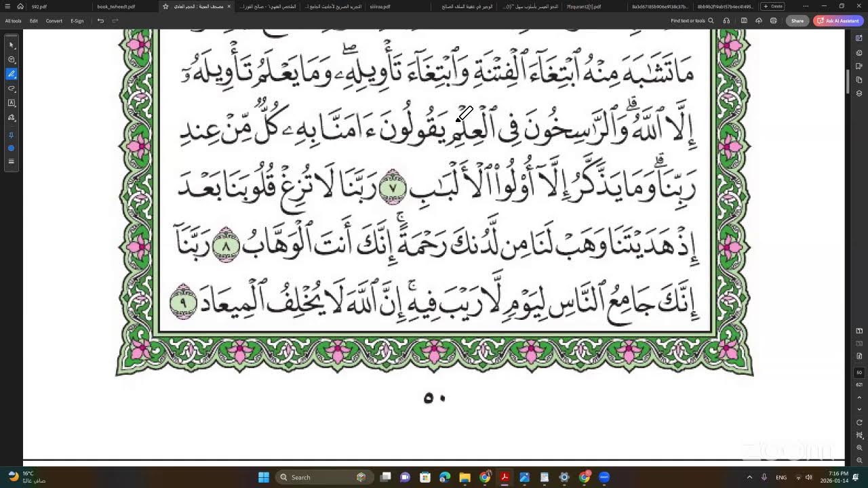Star the current document tab
The height and width of the screenshot is (488, 868).
[165, 6]
